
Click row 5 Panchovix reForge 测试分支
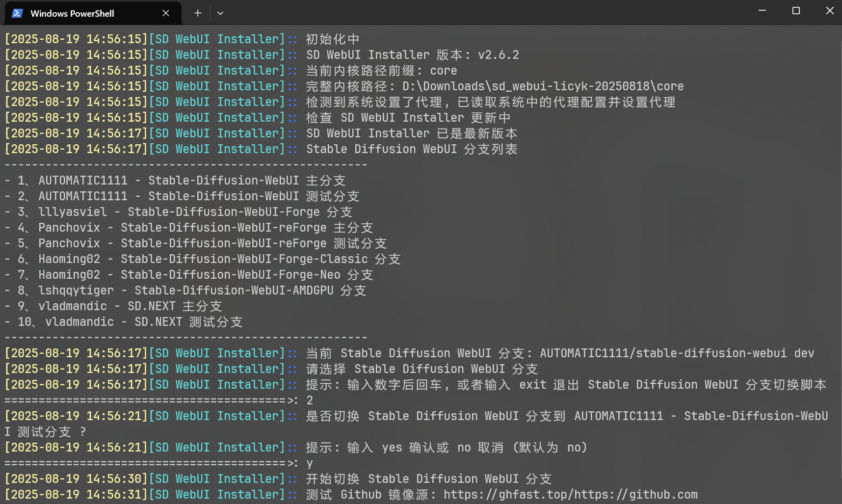pos(196,243)
